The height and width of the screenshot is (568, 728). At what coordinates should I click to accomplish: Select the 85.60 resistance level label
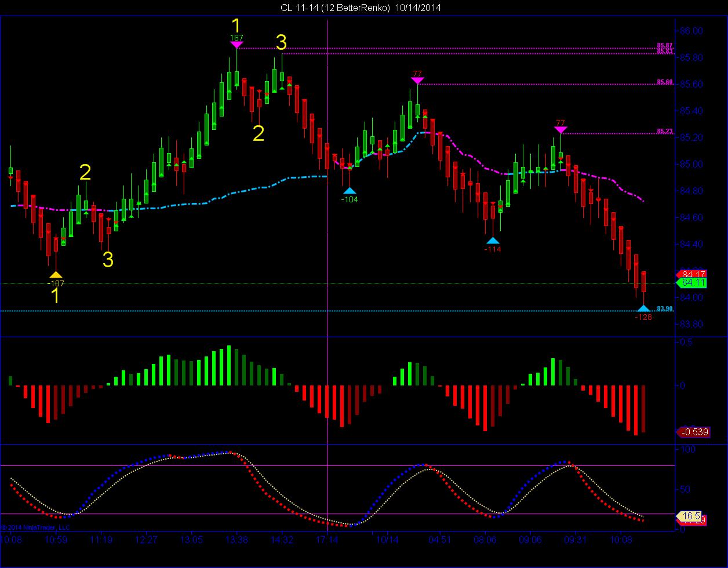pyautogui.click(x=665, y=82)
